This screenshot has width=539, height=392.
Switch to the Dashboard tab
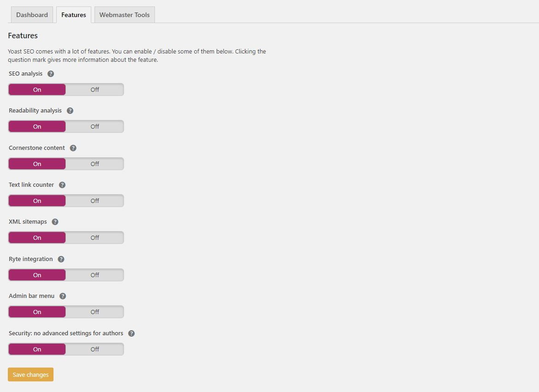(x=31, y=14)
